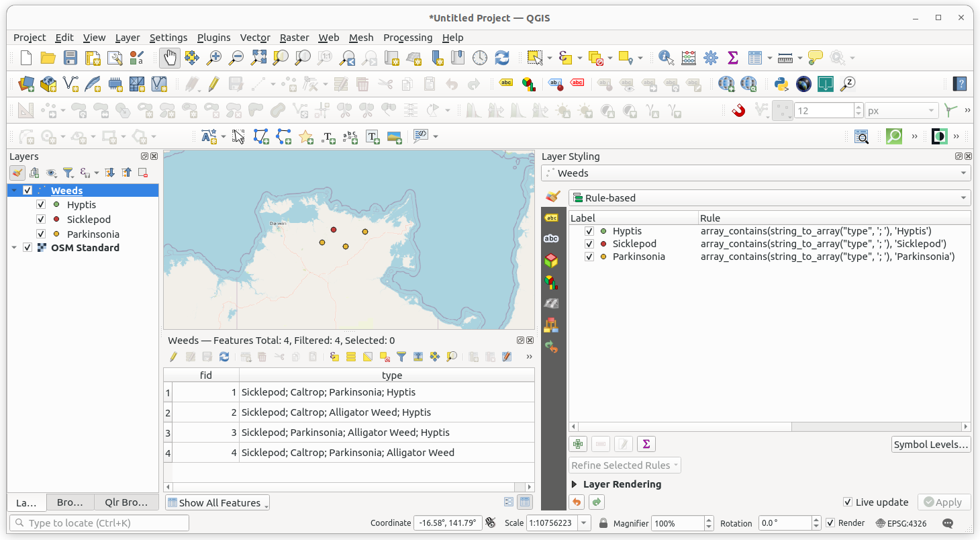Click the Identify Features tool

coord(666,58)
